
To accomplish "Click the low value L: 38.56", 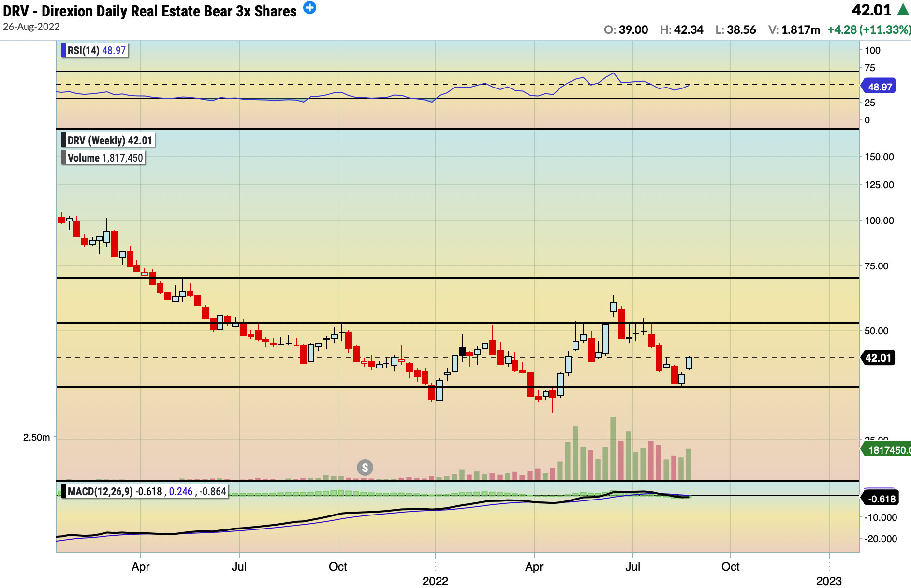I will point(735,29).
